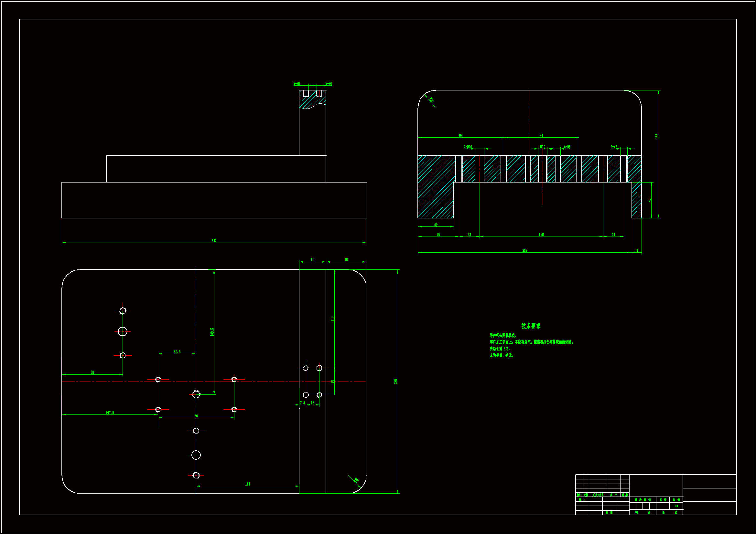Click the 68 dimension text at left
The image size is (756, 534).
point(92,372)
